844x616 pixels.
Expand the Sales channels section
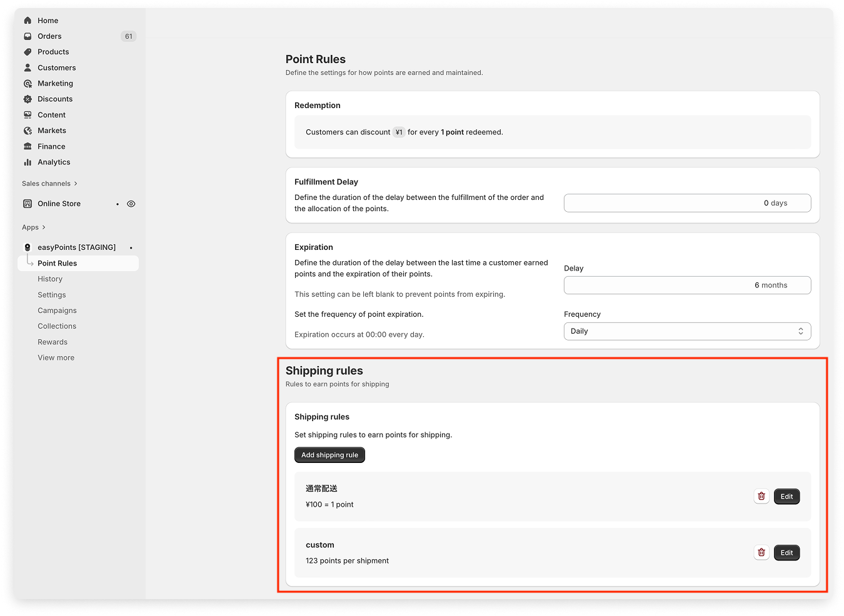[49, 184]
